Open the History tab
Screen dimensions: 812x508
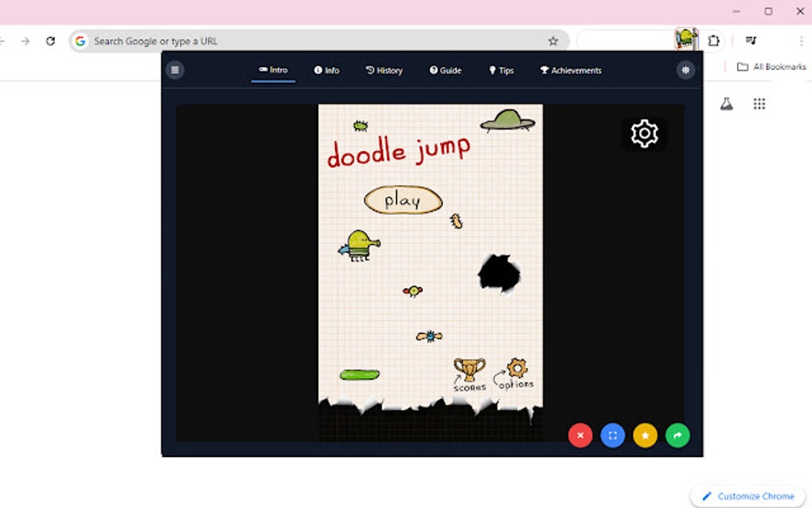pyautogui.click(x=384, y=69)
